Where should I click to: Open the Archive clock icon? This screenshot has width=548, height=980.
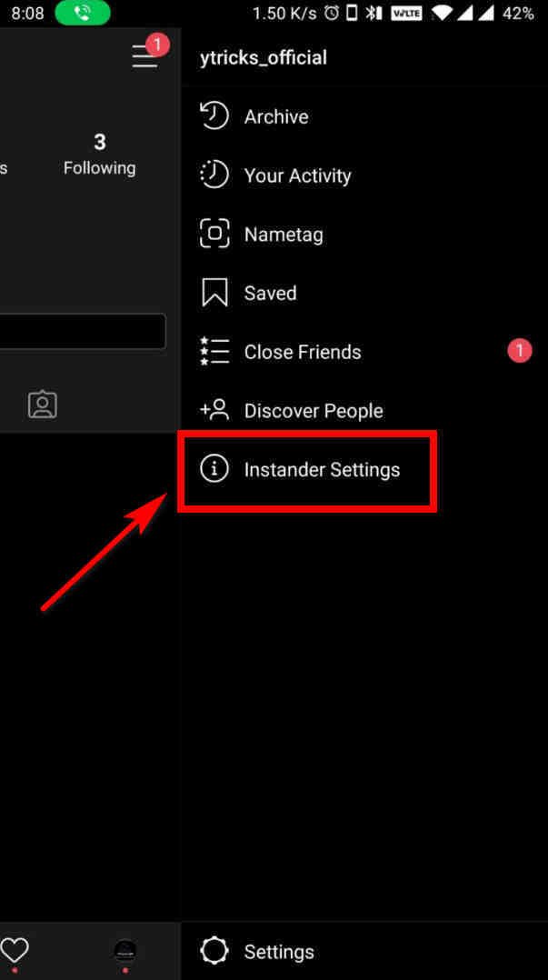click(214, 116)
